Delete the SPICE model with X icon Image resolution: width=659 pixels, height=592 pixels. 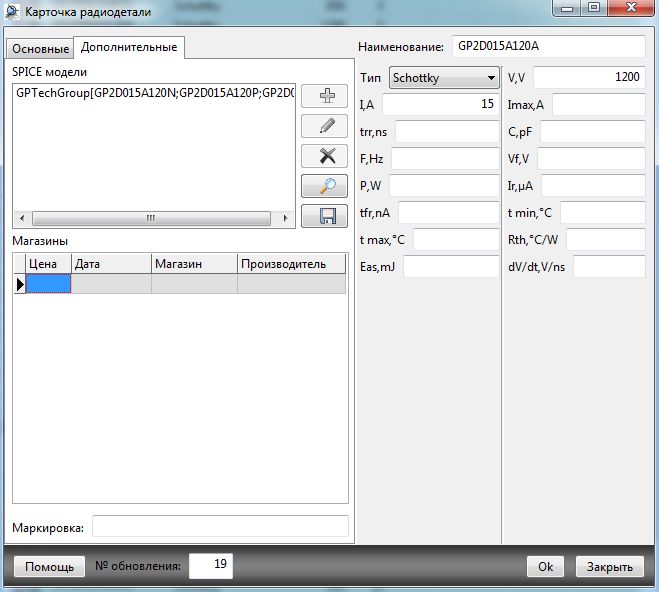(x=324, y=156)
